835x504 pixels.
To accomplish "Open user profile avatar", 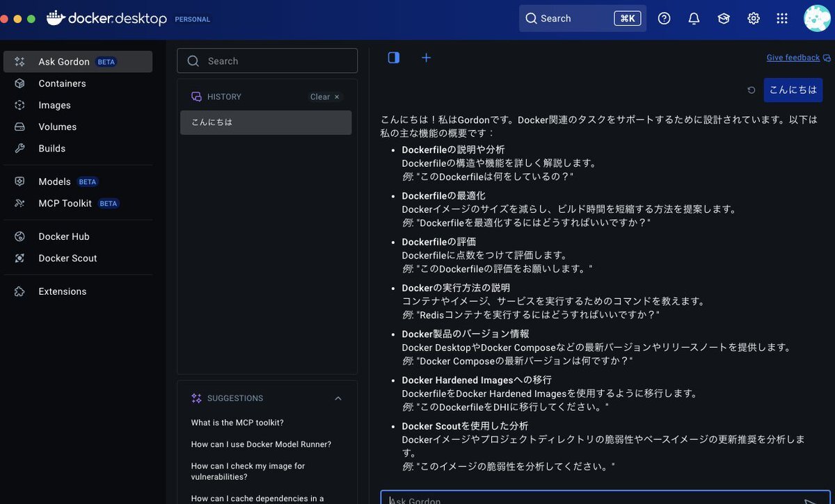I will (817, 19).
